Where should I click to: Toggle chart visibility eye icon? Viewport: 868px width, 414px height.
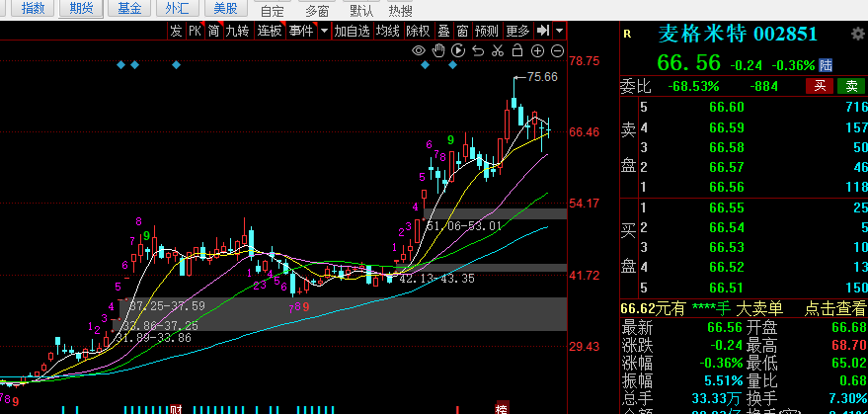tap(419, 51)
